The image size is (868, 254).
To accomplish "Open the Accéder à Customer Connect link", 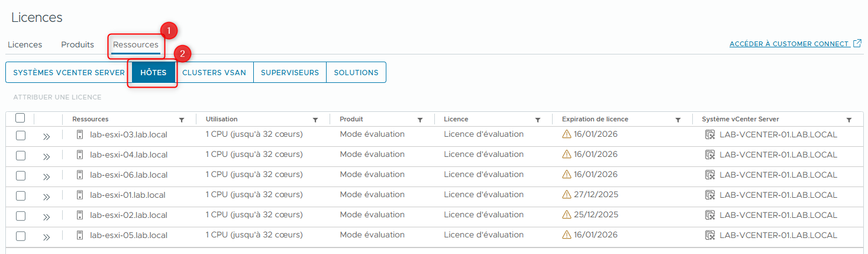I will tap(789, 44).
